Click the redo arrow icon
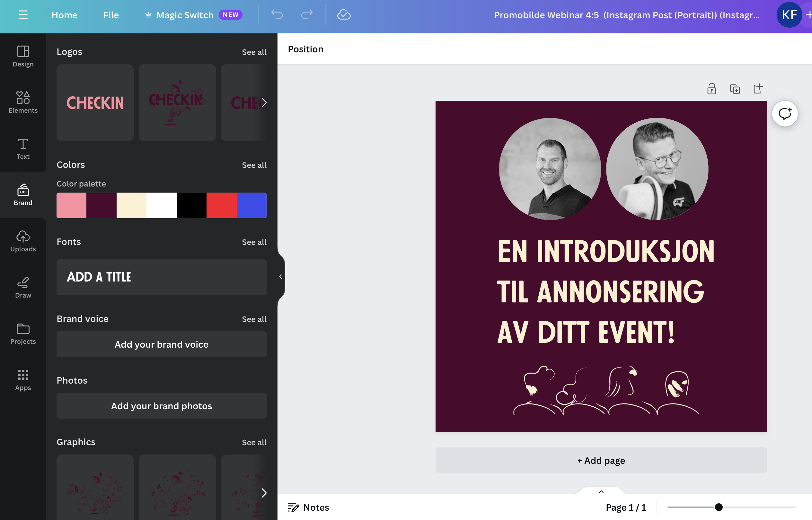 [306, 14]
